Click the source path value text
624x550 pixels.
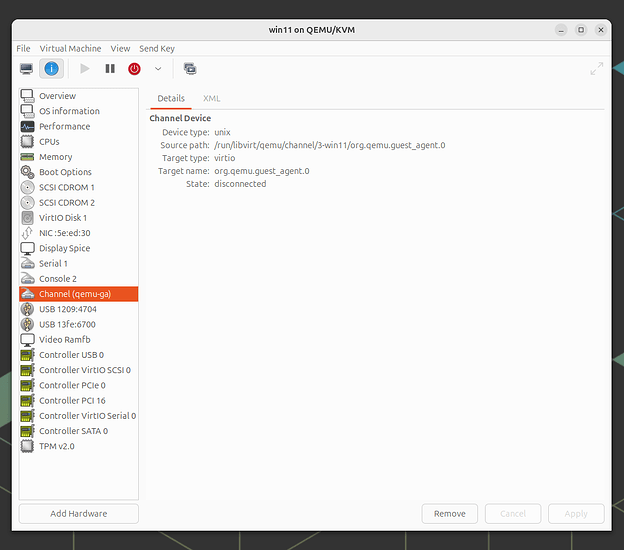(x=330, y=145)
